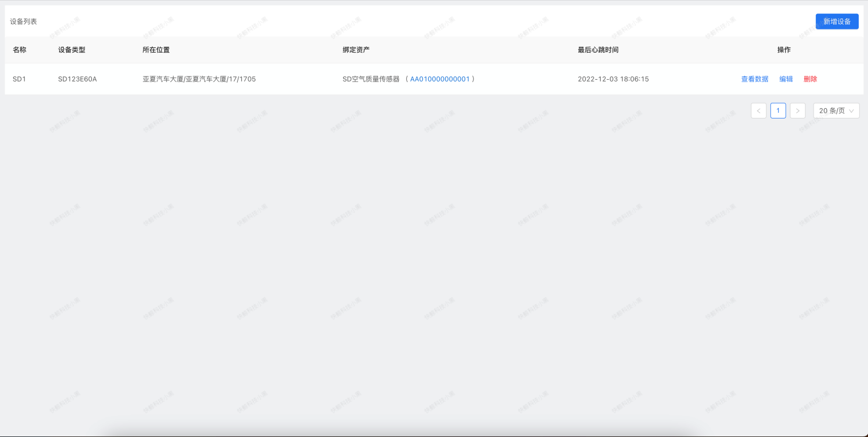Click heartbeat time 2022-12-03 18:06:15
The image size is (868, 437).
[613, 79]
